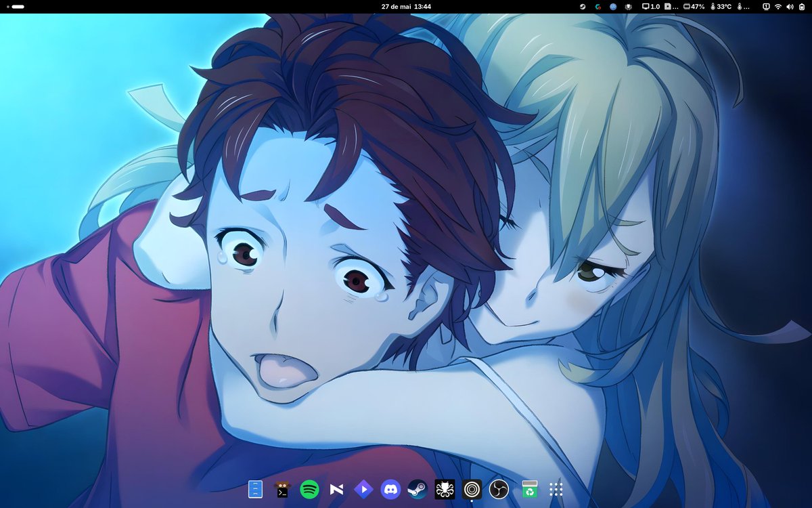Open the Files manager from the dock
The width and height of the screenshot is (812, 508).
click(255, 488)
